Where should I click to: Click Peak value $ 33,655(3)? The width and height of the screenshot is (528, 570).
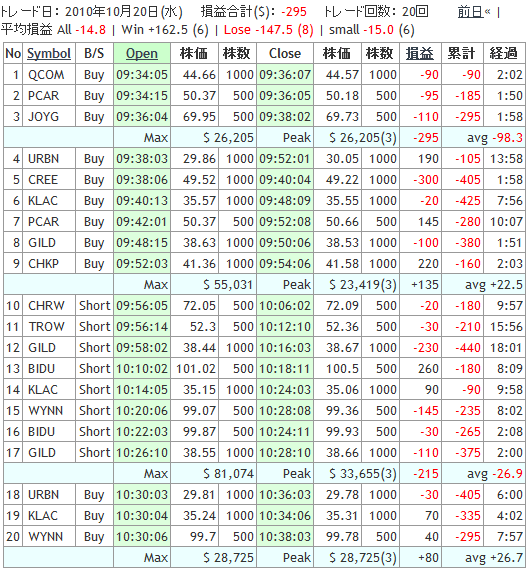click(x=363, y=474)
